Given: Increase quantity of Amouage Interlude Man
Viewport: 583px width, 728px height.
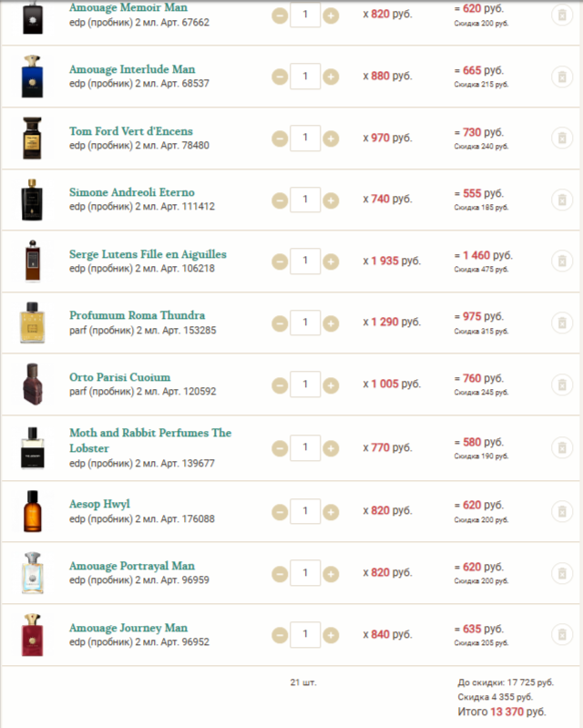Looking at the screenshot, I should (x=331, y=77).
